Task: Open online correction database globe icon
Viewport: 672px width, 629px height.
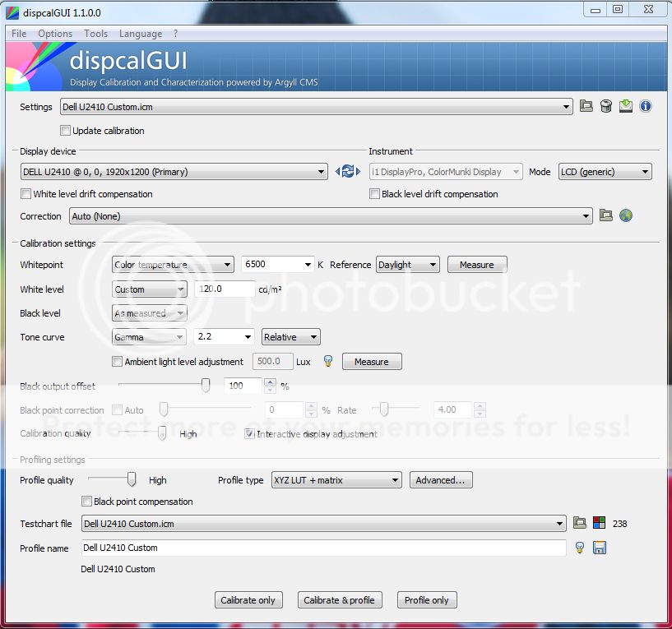Action: [626, 215]
